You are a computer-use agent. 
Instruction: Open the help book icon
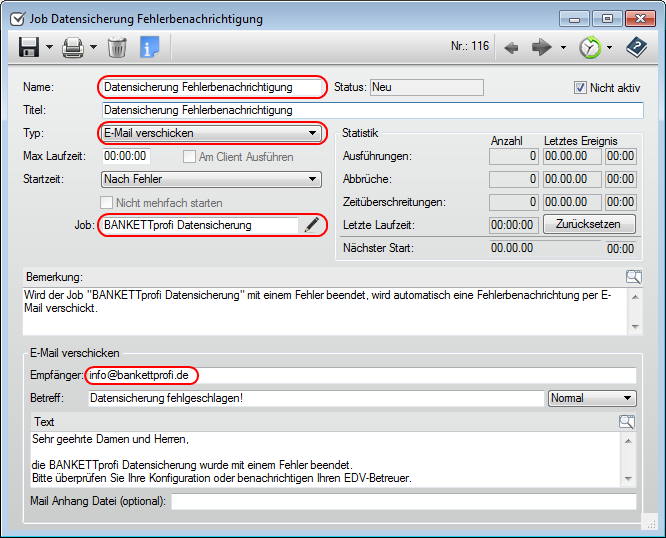[636, 47]
